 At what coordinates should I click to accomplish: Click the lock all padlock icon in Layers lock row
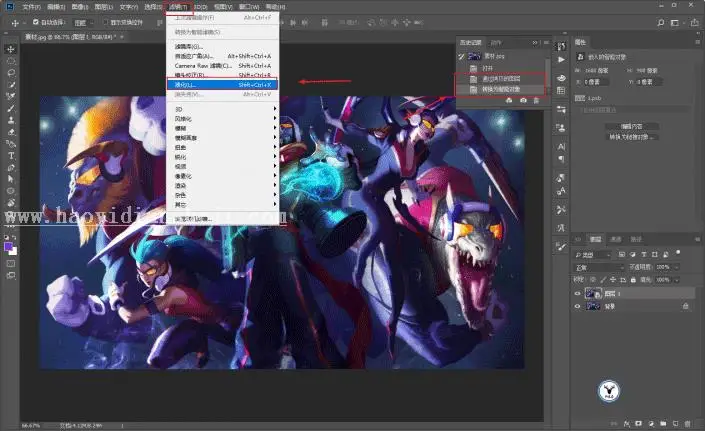coord(633,280)
